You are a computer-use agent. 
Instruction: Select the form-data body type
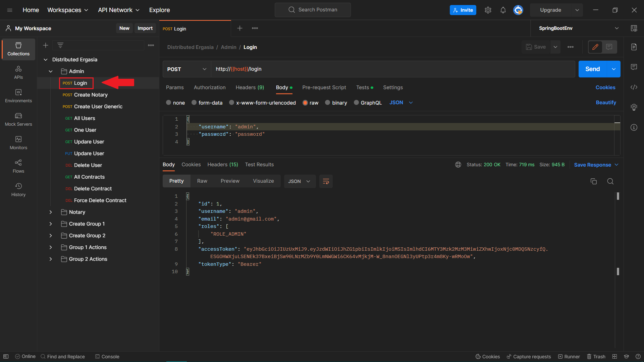tap(207, 103)
